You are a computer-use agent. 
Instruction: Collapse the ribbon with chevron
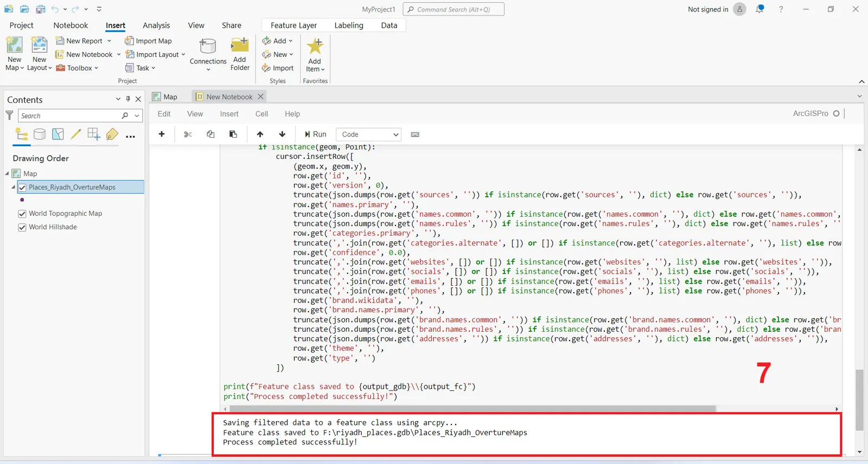(x=861, y=81)
